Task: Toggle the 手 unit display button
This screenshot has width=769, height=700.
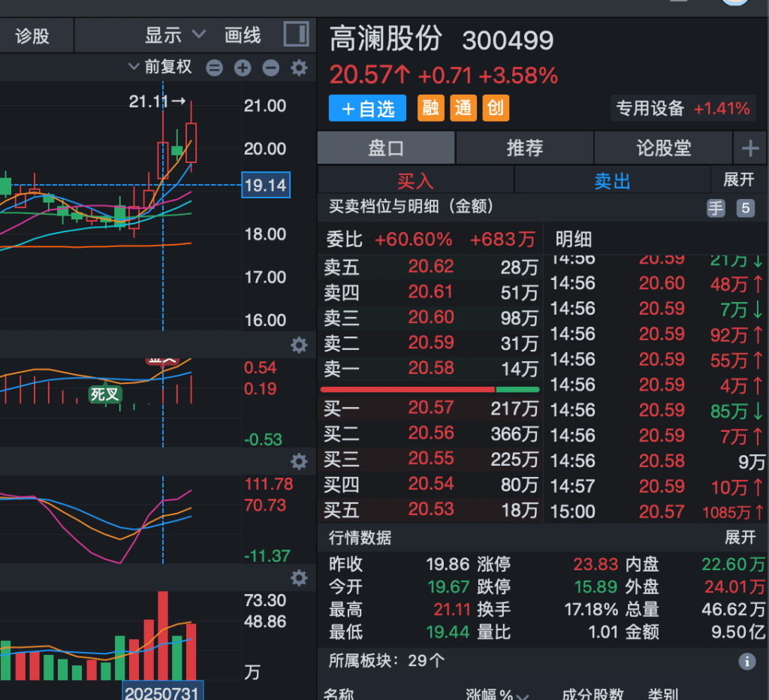Action: point(716,208)
